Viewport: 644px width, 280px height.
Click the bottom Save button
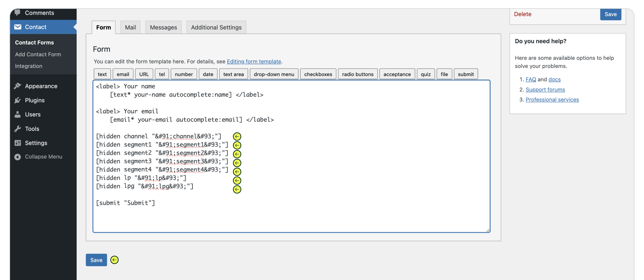pos(96,260)
